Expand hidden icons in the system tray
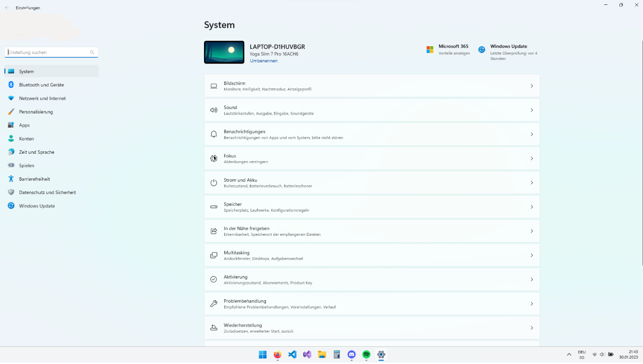The height and width of the screenshot is (364, 643). pos(569,354)
